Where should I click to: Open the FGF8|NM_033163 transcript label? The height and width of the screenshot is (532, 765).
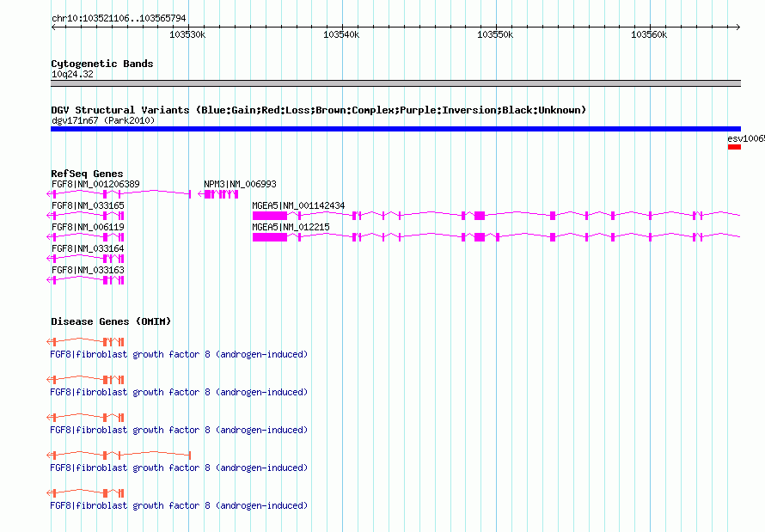coord(88,270)
